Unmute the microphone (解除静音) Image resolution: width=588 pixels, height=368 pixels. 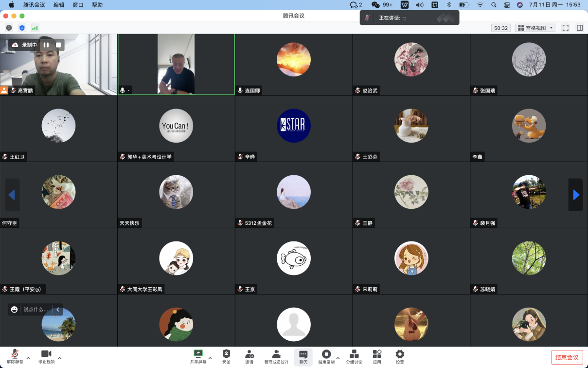point(15,356)
